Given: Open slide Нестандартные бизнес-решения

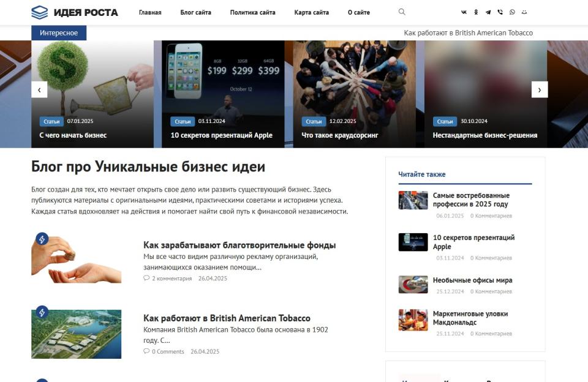Looking at the screenshot, I should 485,135.
